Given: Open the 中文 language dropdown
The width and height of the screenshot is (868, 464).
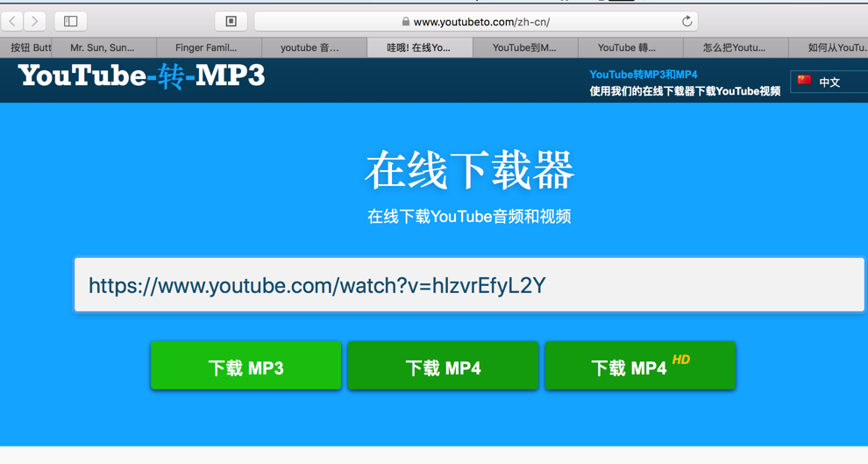Looking at the screenshot, I should pyautogui.click(x=829, y=82).
